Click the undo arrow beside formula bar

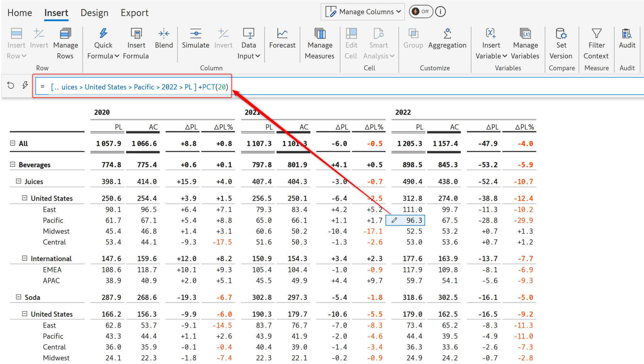point(11,85)
